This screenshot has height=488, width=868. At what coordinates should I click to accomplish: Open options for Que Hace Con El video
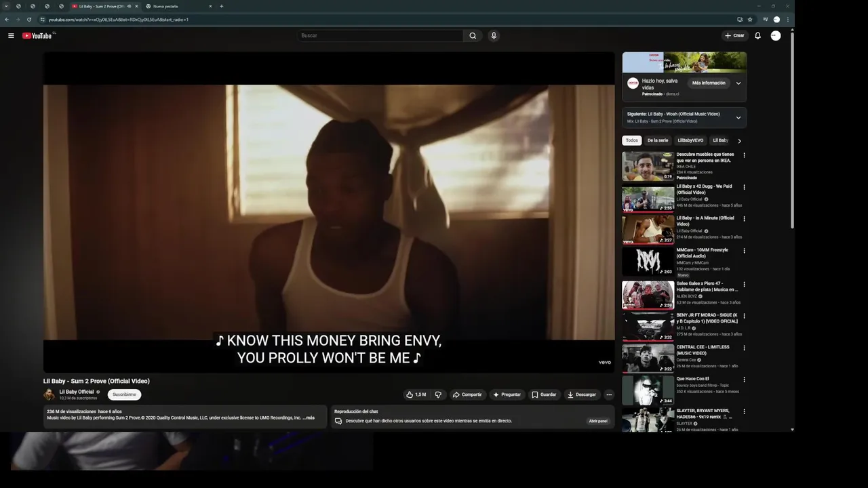pyautogui.click(x=744, y=380)
